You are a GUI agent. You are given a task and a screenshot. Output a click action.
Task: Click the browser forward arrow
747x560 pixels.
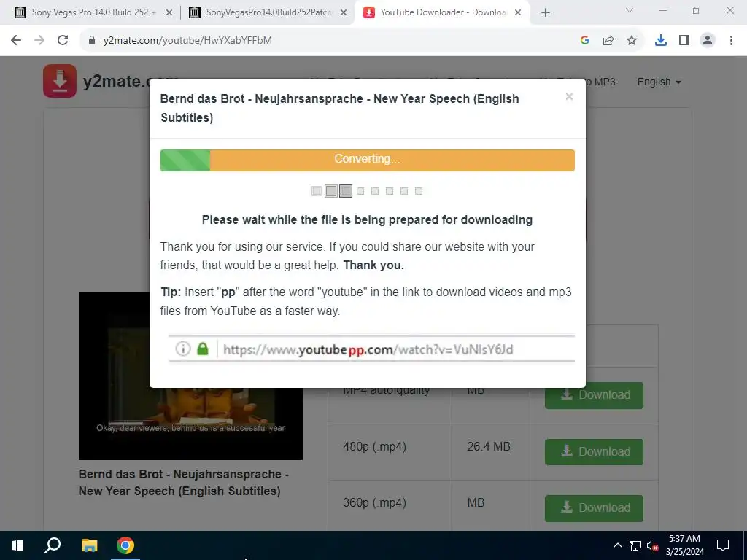pos(39,41)
